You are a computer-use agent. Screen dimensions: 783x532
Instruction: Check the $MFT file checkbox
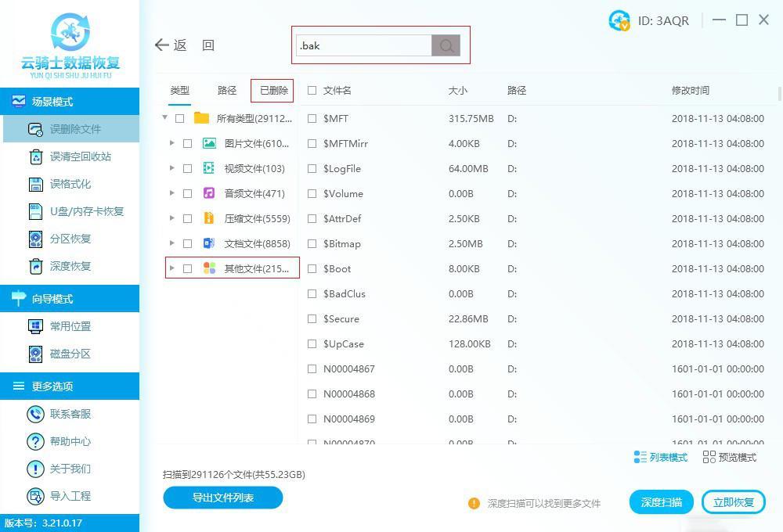[x=312, y=118]
